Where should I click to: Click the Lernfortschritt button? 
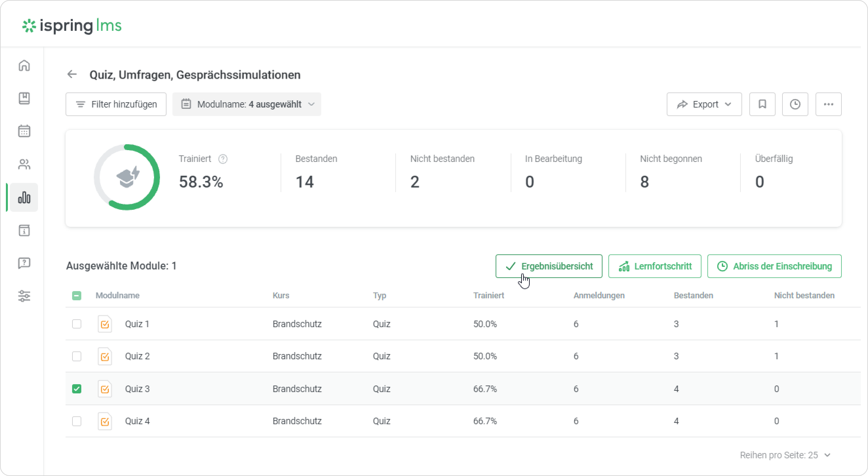[654, 266]
